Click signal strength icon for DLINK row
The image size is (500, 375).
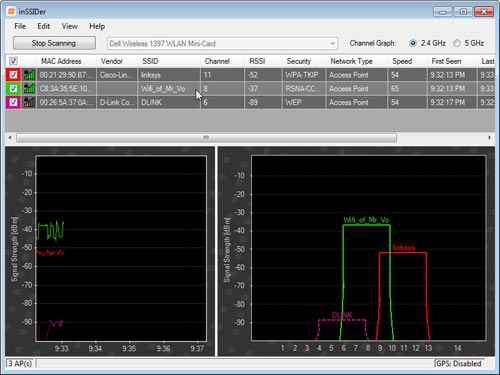click(29, 102)
